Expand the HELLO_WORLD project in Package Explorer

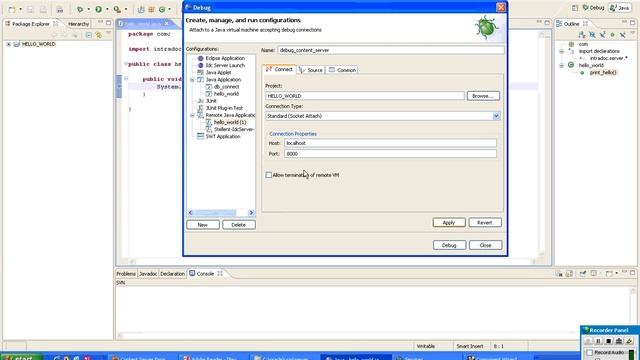(9, 44)
